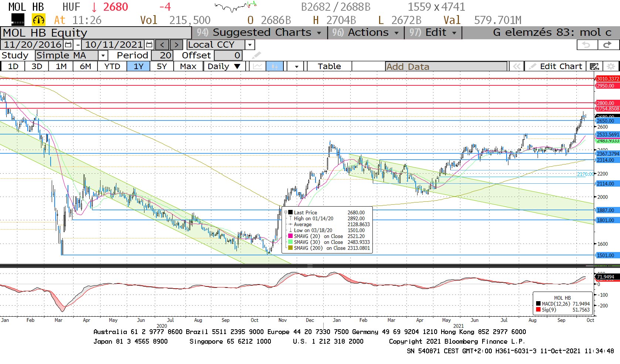The width and height of the screenshot is (620, 364).
Task: Select the 6M time range
Action: click(85, 67)
